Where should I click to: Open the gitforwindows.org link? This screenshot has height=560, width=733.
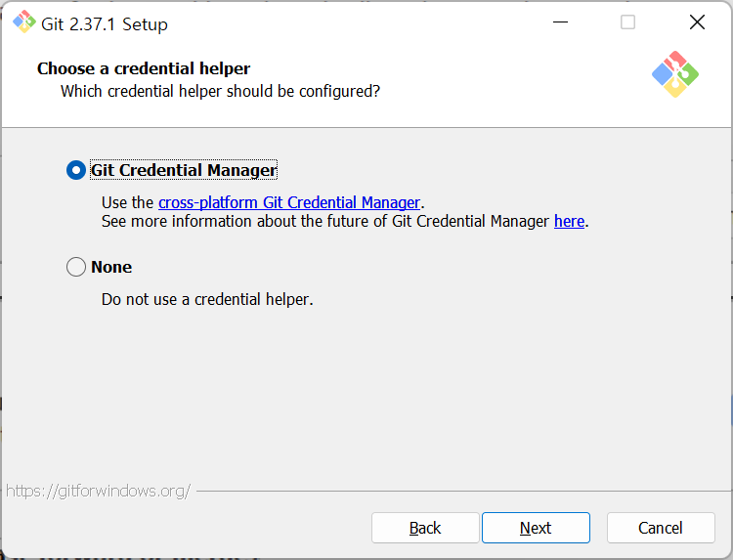click(98, 491)
